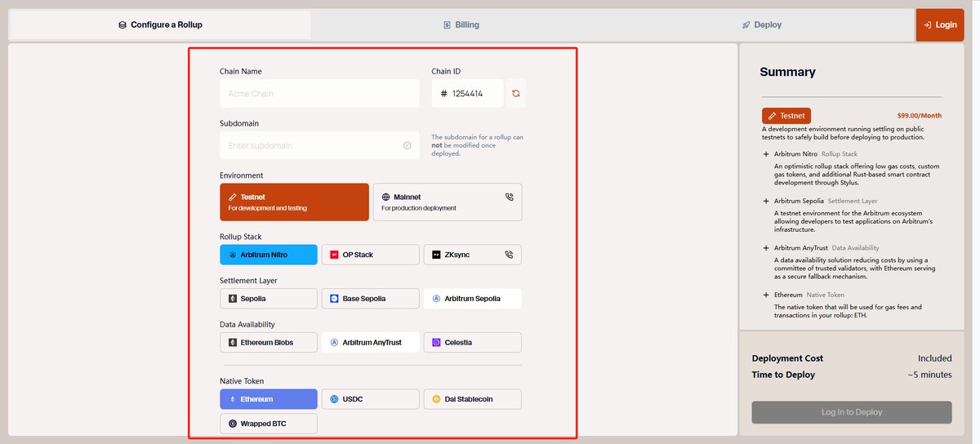Focus the Chain ID input field
This screenshot has width=980, height=444.
(468, 94)
